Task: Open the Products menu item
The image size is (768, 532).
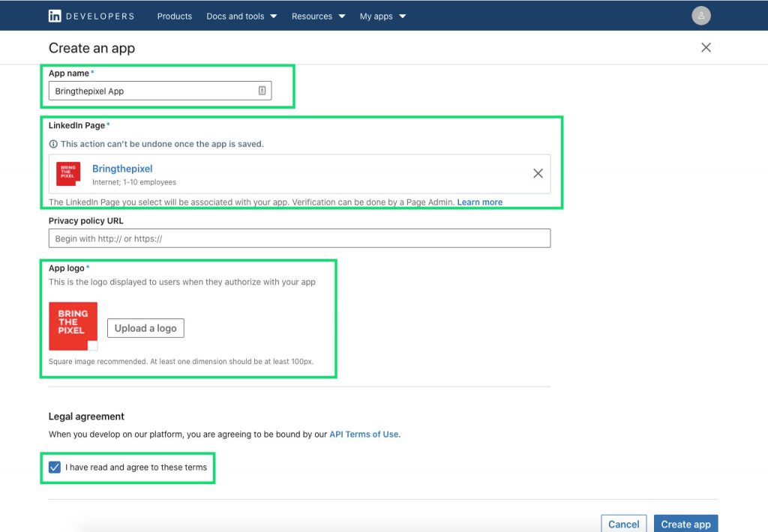Action: point(174,16)
